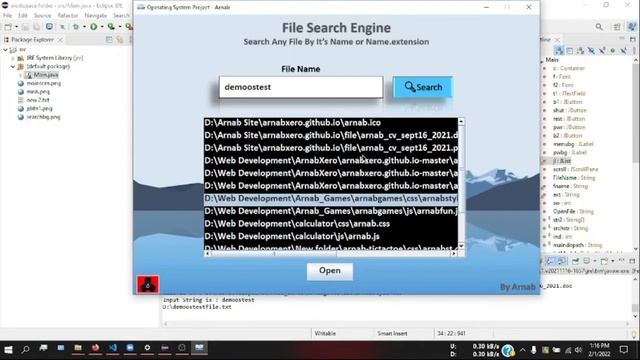Click the Coverage run icon in Eclipse toolbar
Viewport: 640px width, 360px height.
click(111, 27)
